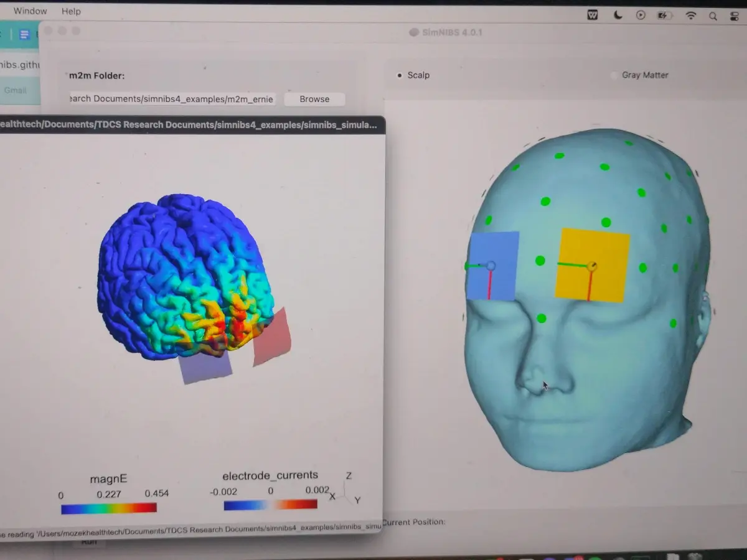The height and width of the screenshot is (560, 747).
Task: Click the electrode_currents color scale bar
Action: (270, 505)
